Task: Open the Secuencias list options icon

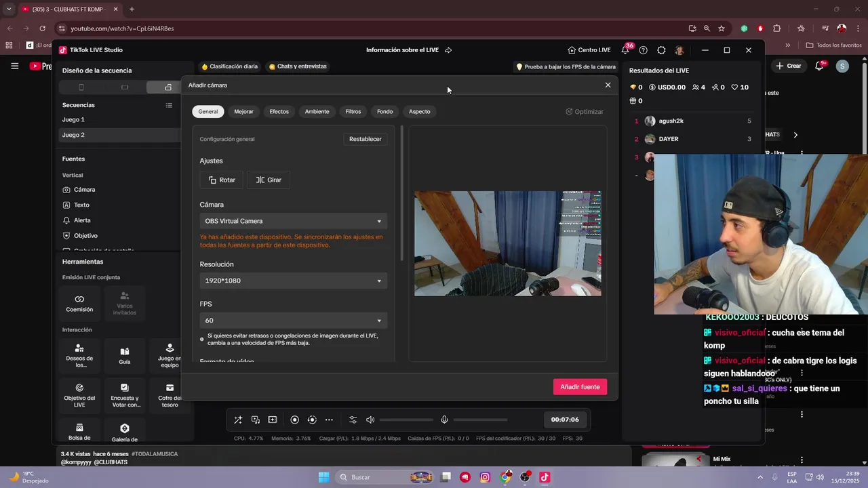Action: tap(169, 105)
